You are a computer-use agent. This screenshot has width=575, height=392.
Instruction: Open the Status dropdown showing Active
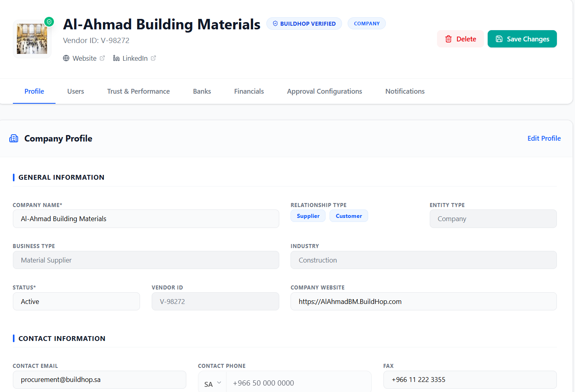[76, 302]
